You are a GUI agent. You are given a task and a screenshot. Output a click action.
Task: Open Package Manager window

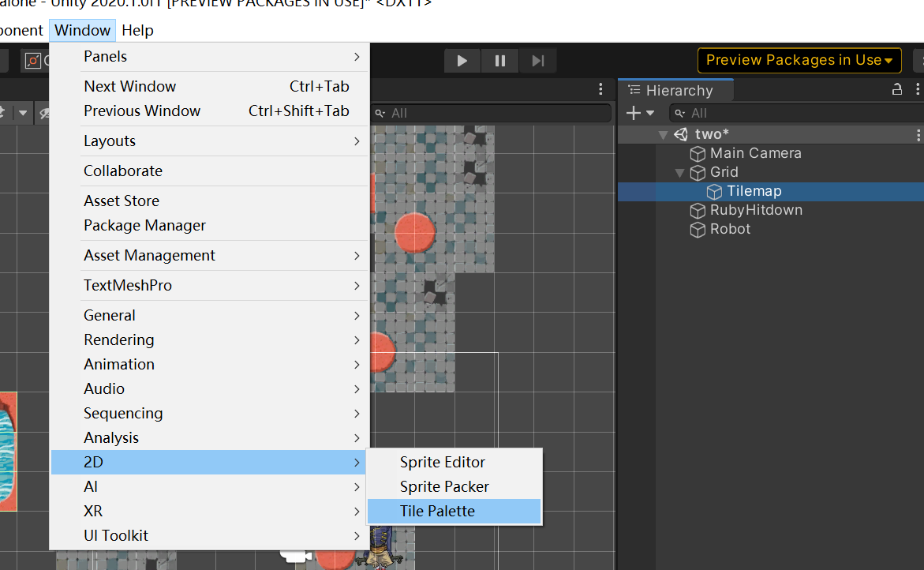point(210,225)
